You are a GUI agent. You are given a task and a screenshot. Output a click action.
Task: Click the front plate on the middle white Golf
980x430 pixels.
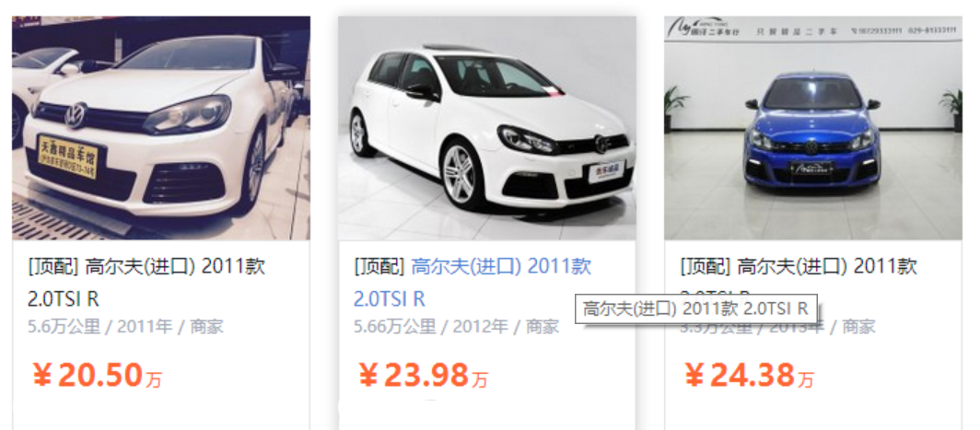pyautogui.click(x=606, y=172)
